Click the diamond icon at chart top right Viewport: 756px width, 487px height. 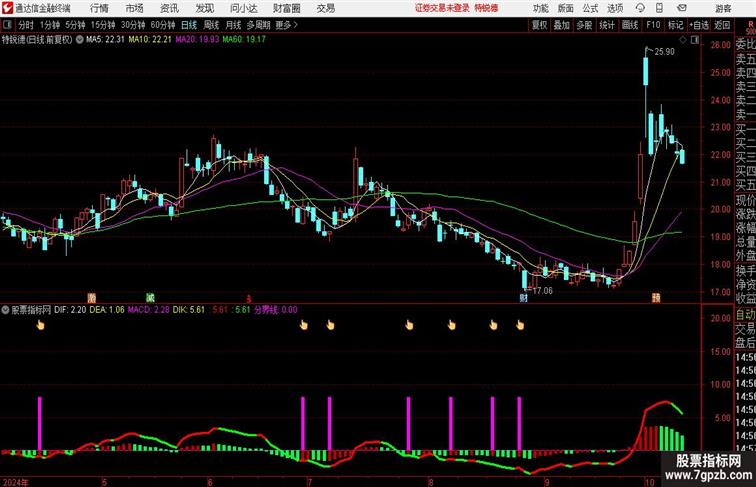coord(683,40)
